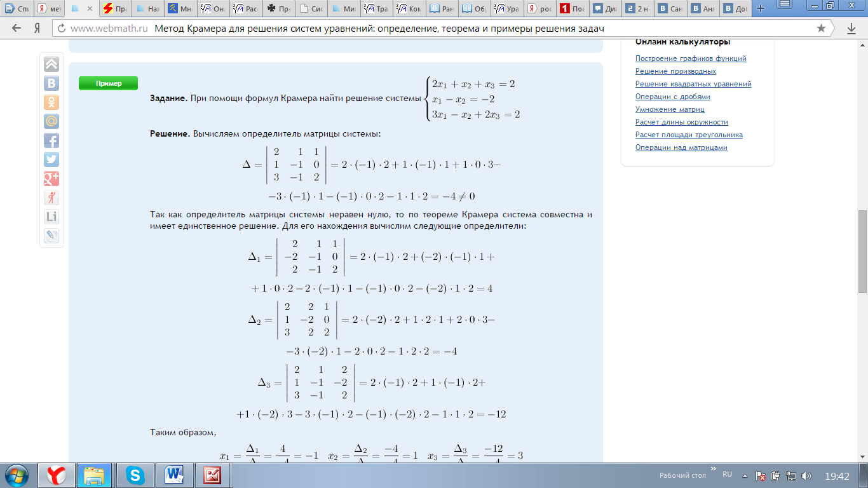Open the network tray icon

click(x=791, y=476)
